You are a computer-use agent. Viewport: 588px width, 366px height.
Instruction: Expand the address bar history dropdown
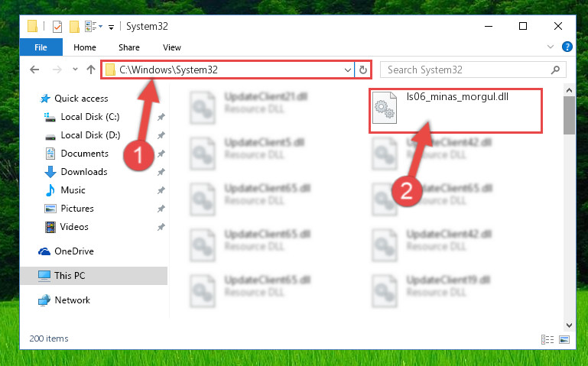pyautogui.click(x=348, y=70)
